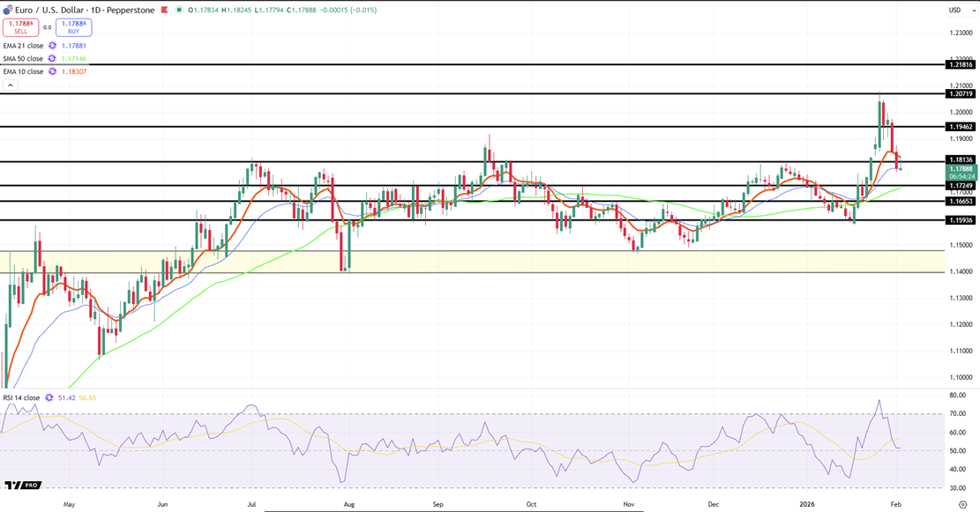980x512 pixels.
Task: Click the purple icon next to EMA 21
Action: pos(52,45)
